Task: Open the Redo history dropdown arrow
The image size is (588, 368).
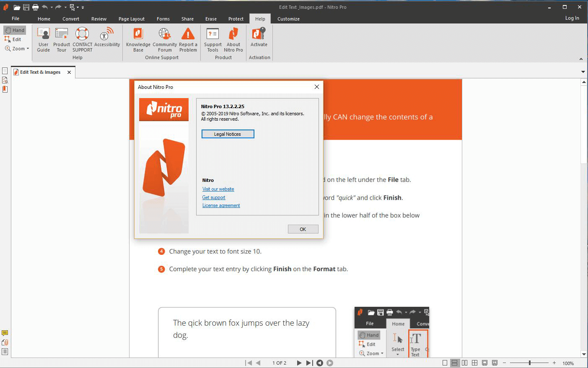Action: pyautogui.click(x=65, y=7)
